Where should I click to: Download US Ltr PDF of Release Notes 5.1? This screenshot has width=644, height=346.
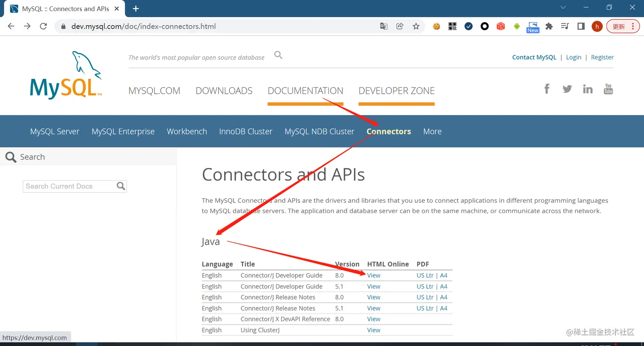point(425,308)
